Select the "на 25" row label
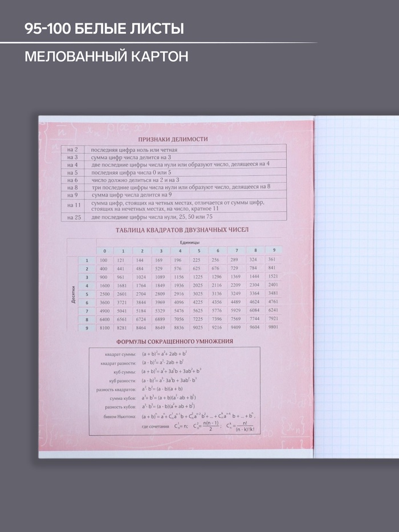 (x=74, y=217)
